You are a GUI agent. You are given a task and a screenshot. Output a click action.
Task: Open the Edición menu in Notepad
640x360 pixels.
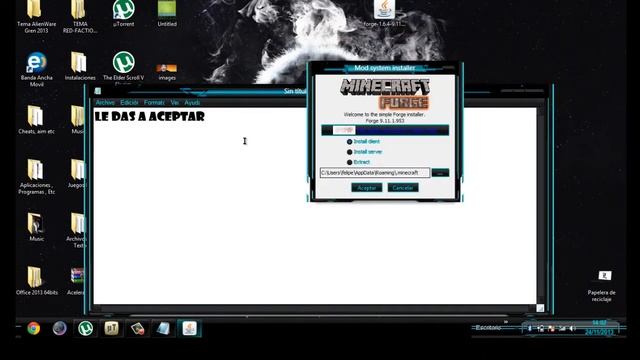click(129, 102)
